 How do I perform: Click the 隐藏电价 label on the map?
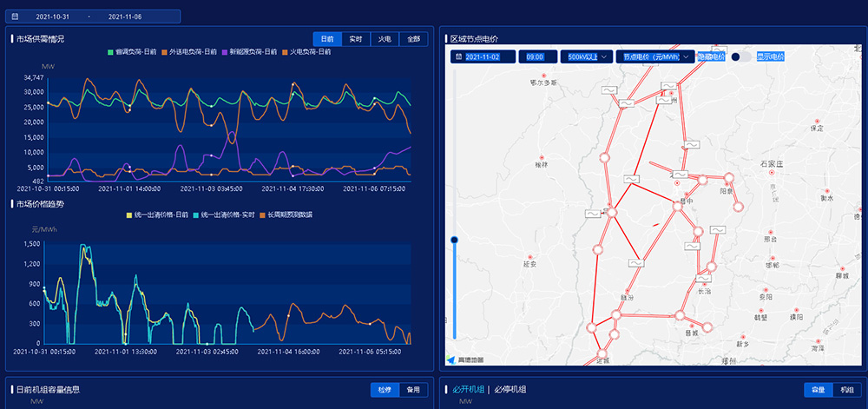712,56
